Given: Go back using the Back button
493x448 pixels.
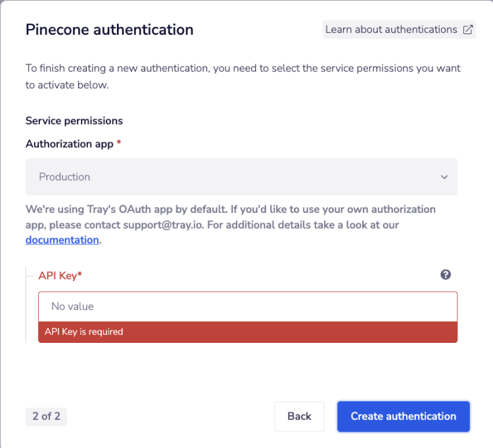Looking at the screenshot, I should [x=299, y=416].
